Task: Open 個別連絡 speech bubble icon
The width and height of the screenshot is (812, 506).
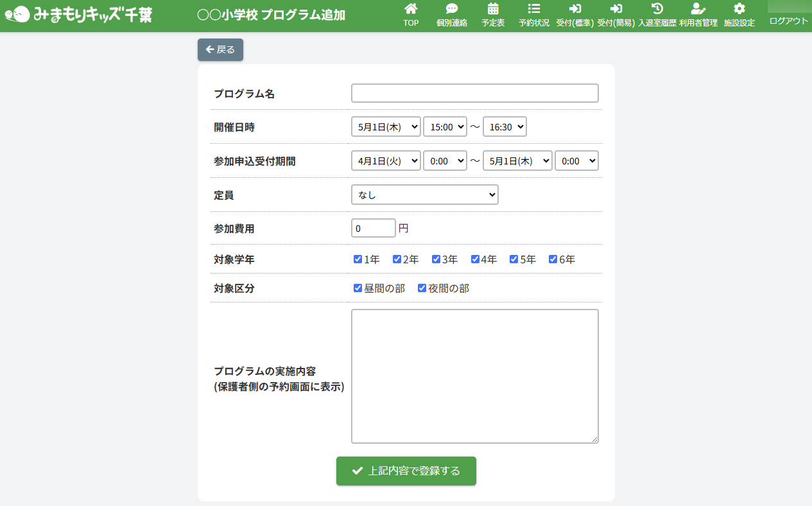Action: click(x=452, y=9)
